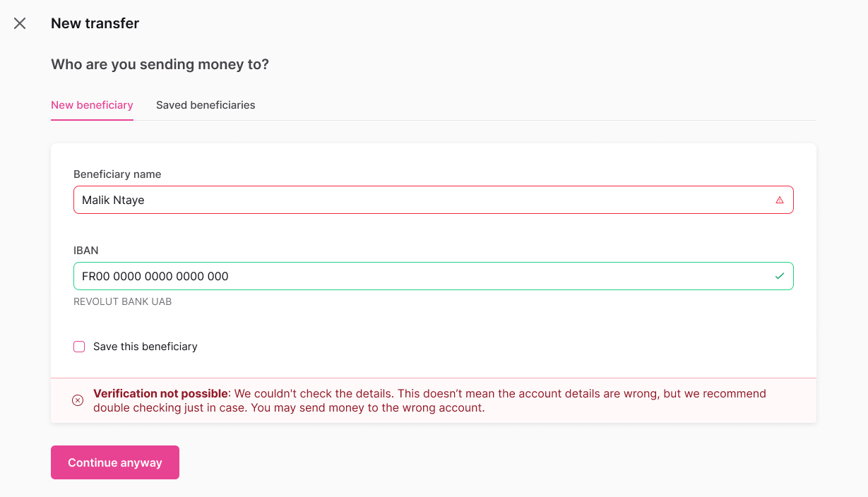This screenshot has width=868, height=497.
Task: Enable the Save this beneficiary checkbox
Action: pyautogui.click(x=78, y=347)
